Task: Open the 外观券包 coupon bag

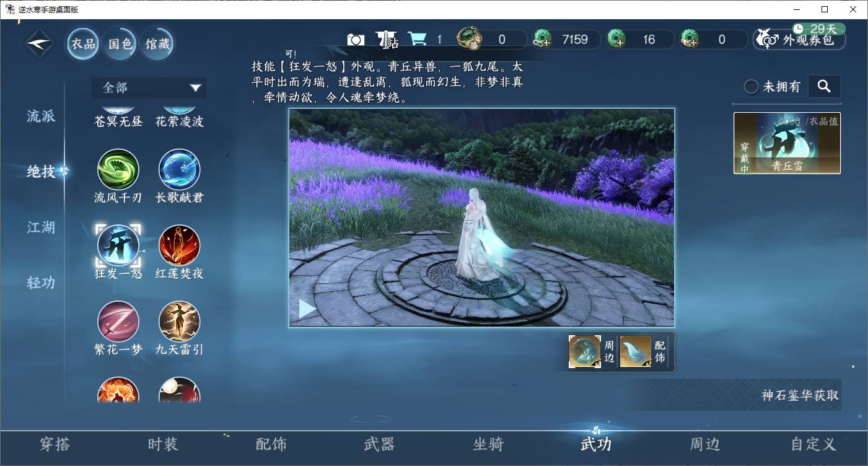Action: [799, 40]
